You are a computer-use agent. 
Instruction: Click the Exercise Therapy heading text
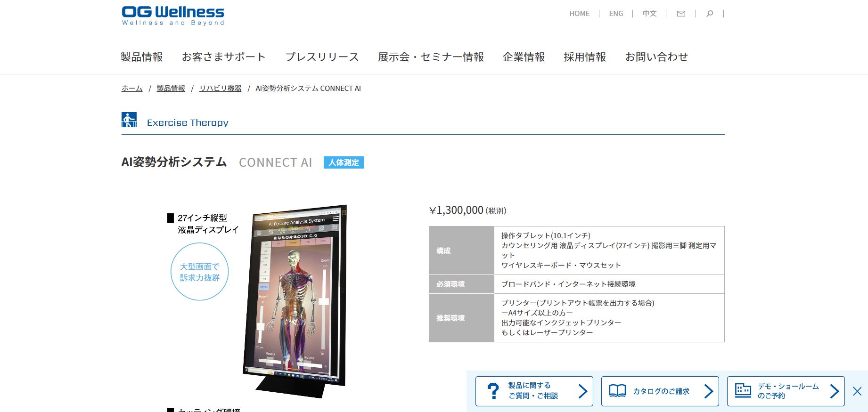pos(188,122)
